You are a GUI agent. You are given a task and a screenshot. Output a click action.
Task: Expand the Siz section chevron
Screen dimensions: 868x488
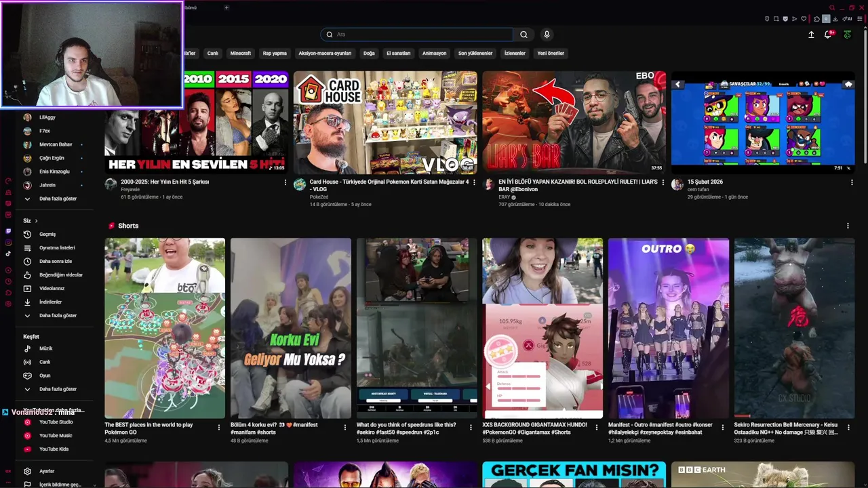point(36,221)
